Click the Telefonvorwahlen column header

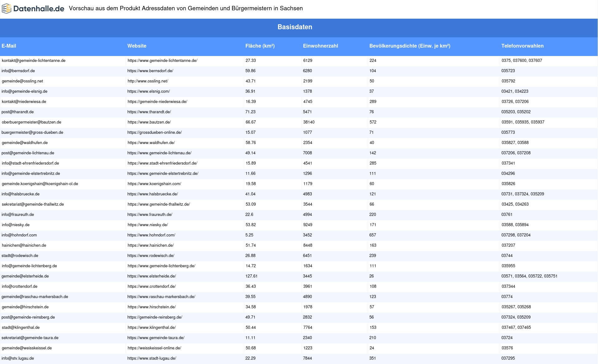(x=522, y=46)
